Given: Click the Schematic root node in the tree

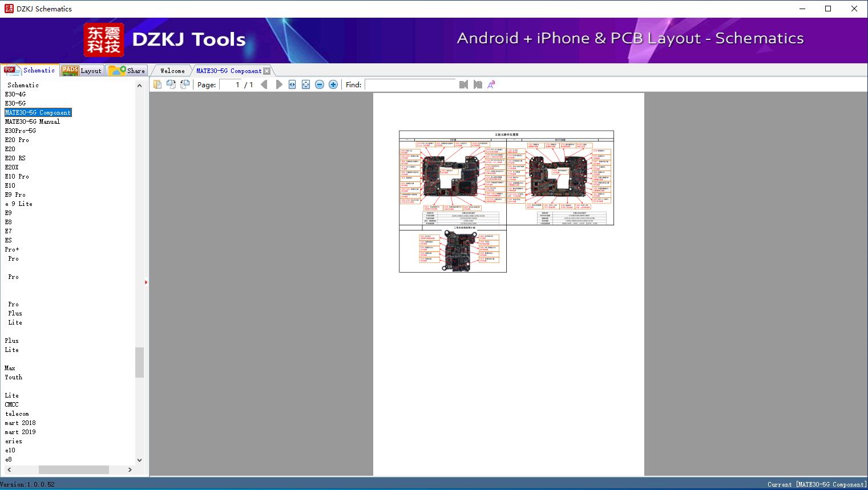Looking at the screenshot, I should tap(23, 85).
